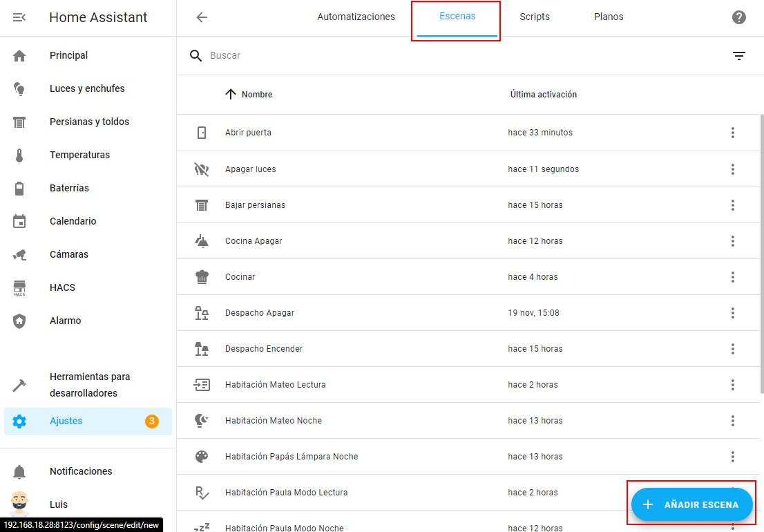The height and width of the screenshot is (532, 764).
Task: Open overflow menu for Habitación Mateo Noche
Action: 732,421
